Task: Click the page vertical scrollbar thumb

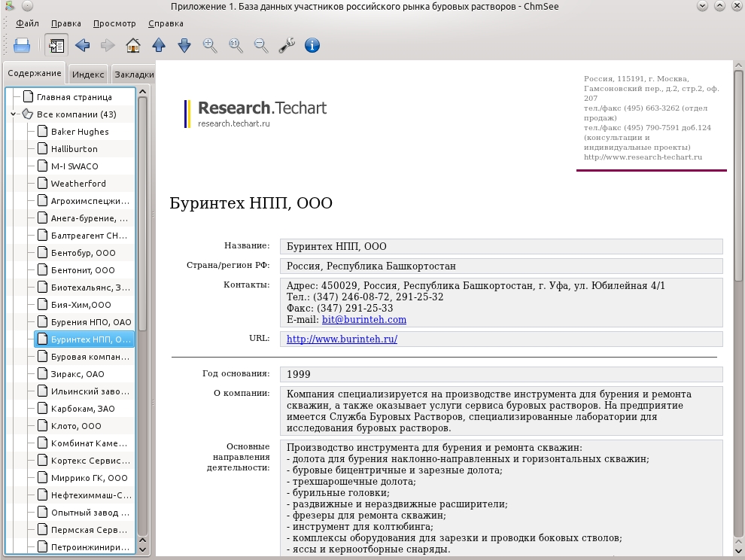Action: 738,176
